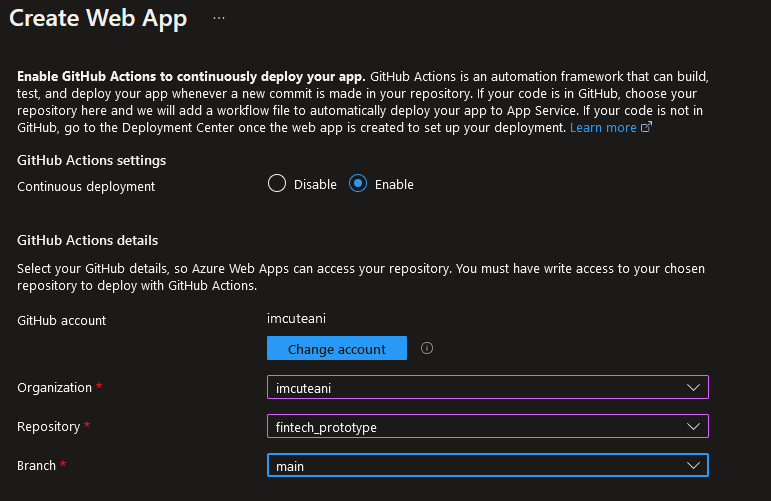Click the Continuous deployment label
The image size is (771, 501).
86,187
